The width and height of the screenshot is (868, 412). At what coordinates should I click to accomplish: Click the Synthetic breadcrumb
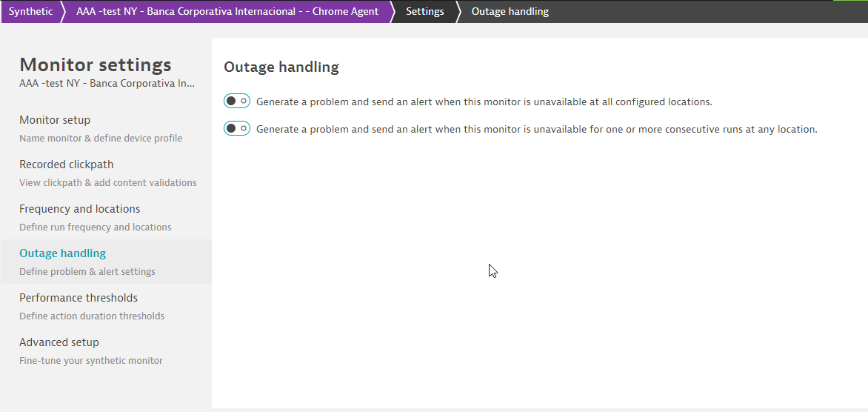coord(30,11)
